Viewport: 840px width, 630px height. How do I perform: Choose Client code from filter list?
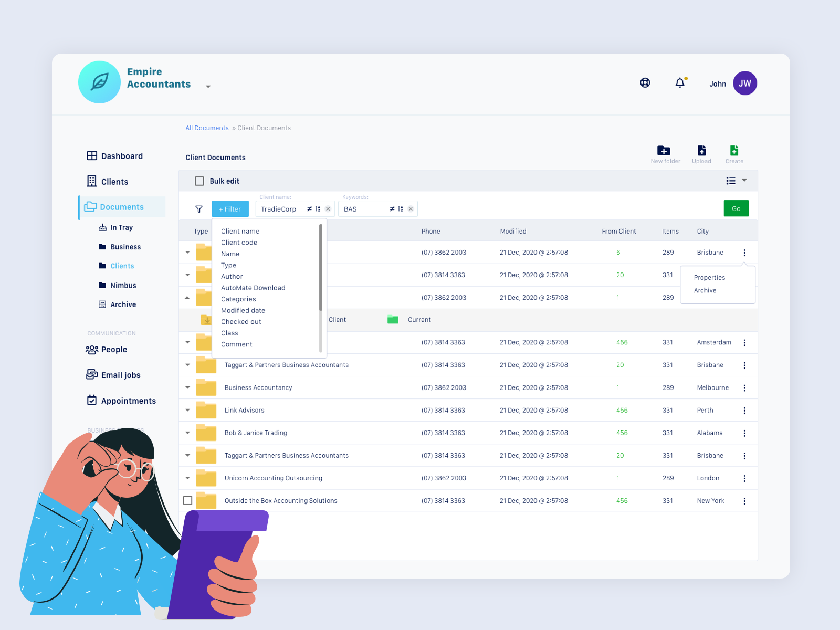239,243
